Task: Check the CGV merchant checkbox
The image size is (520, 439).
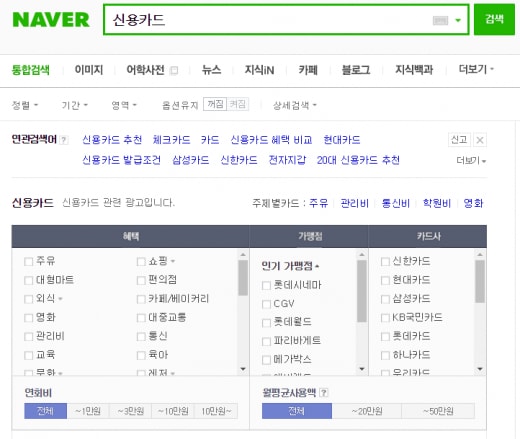Action: (x=266, y=304)
